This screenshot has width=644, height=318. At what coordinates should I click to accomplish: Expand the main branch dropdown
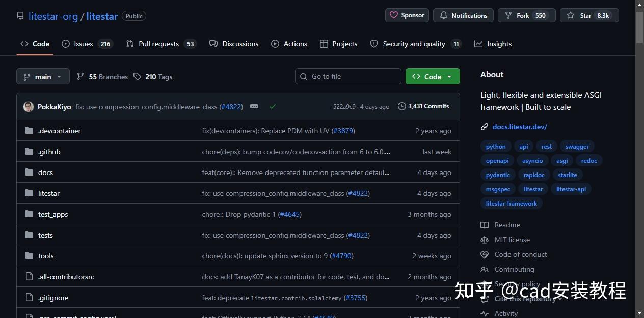(x=43, y=76)
